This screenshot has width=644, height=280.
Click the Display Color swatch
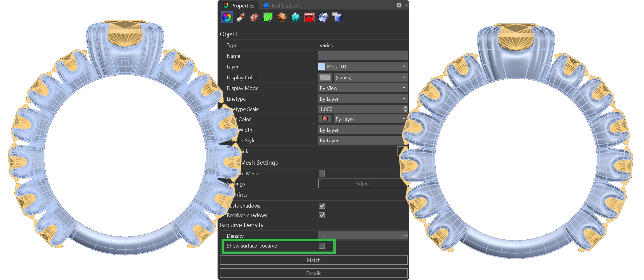point(325,78)
